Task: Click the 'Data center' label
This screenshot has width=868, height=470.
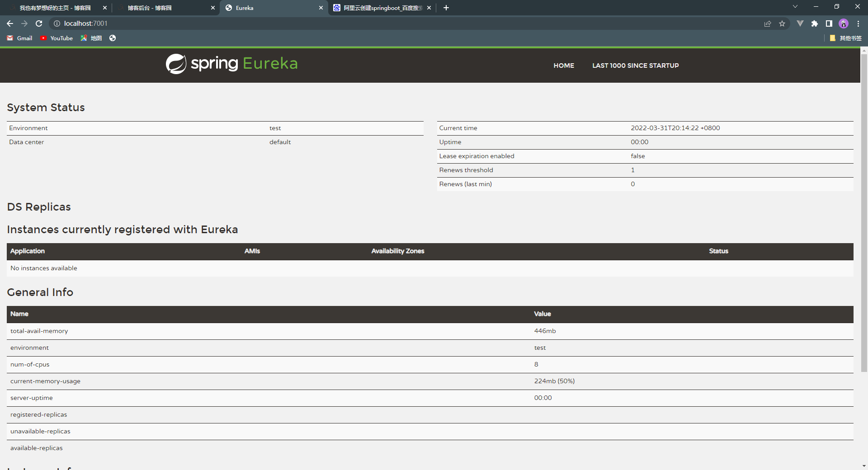Action: point(27,142)
